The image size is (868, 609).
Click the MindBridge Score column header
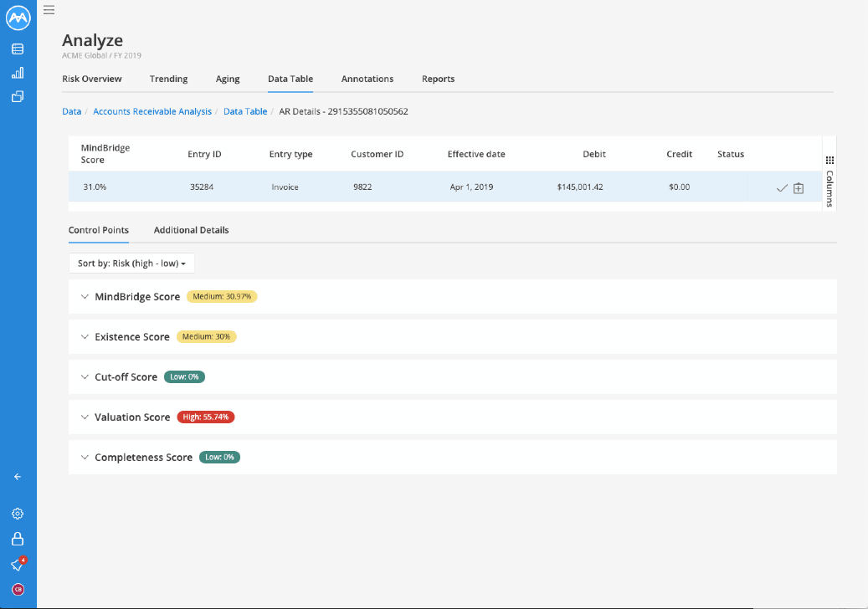click(105, 154)
